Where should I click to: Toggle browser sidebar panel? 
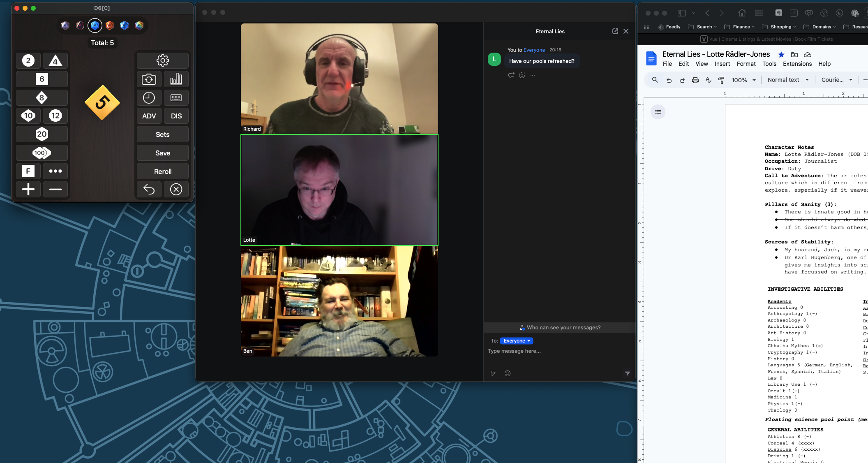point(681,13)
